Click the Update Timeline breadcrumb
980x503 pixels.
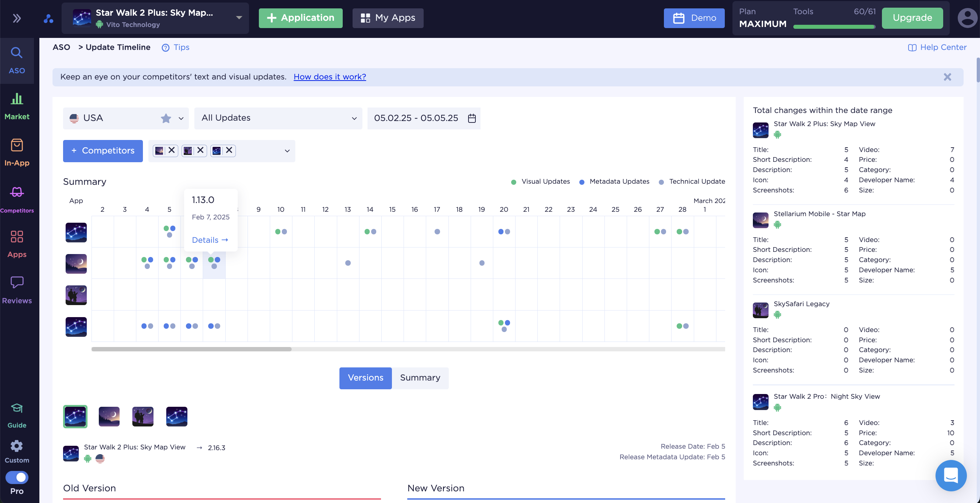click(x=118, y=47)
